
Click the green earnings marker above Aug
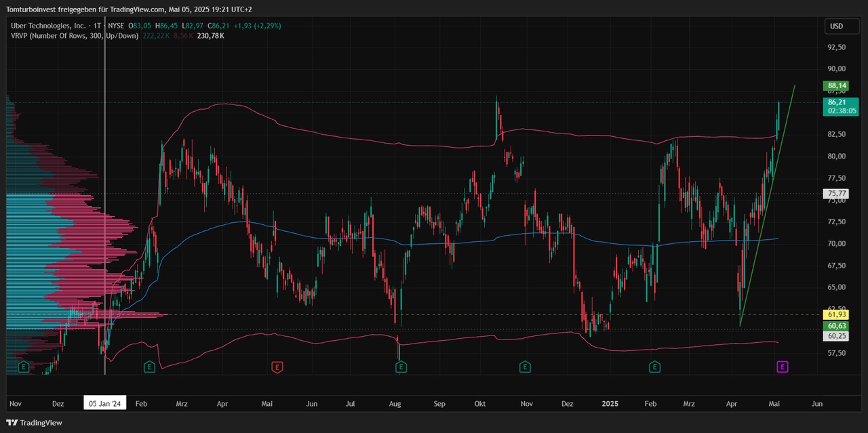tap(401, 367)
